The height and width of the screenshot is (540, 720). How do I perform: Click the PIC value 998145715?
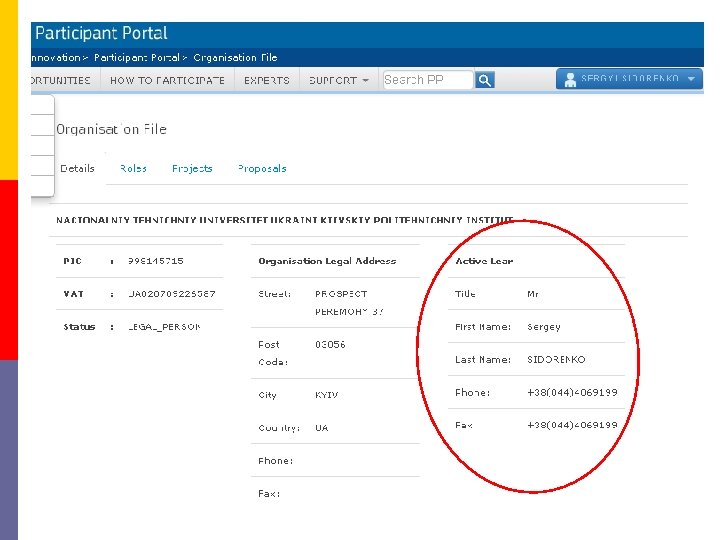156,261
